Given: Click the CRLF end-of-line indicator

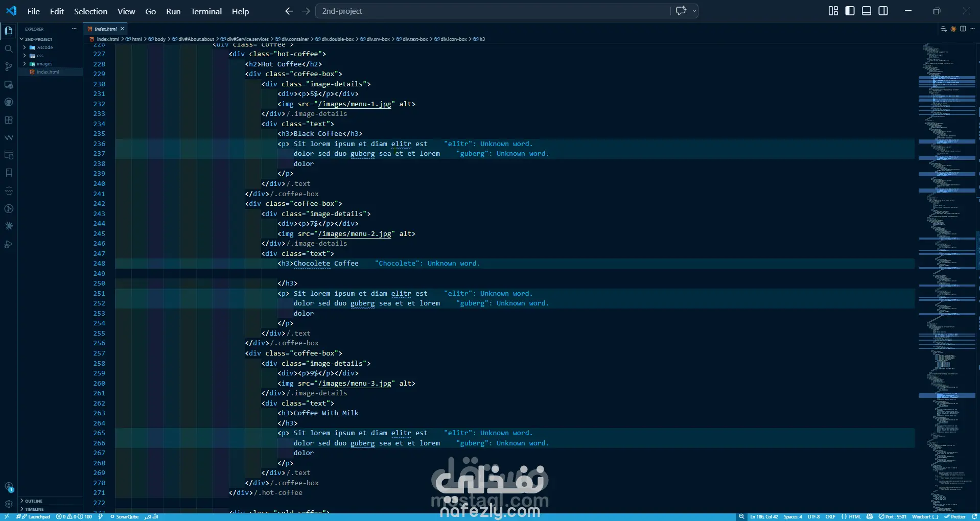Looking at the screenshot, I should pos(830,517).
